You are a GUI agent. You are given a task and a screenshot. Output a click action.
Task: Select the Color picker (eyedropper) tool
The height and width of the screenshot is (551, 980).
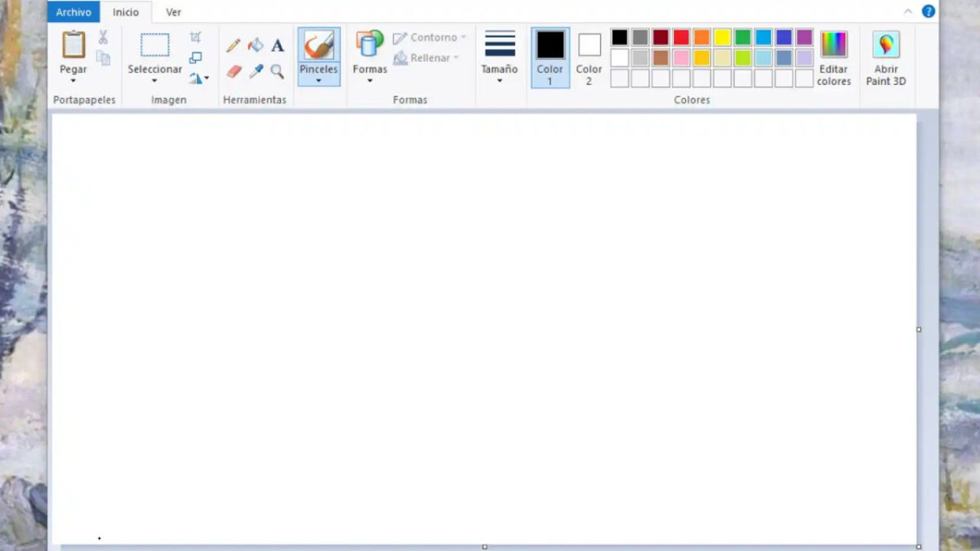coord(256,71)
